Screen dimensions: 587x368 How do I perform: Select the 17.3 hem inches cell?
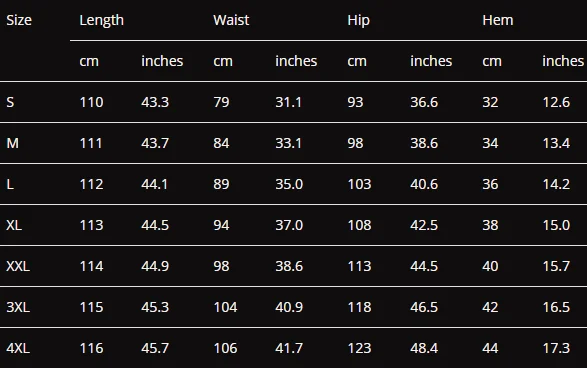556,348
